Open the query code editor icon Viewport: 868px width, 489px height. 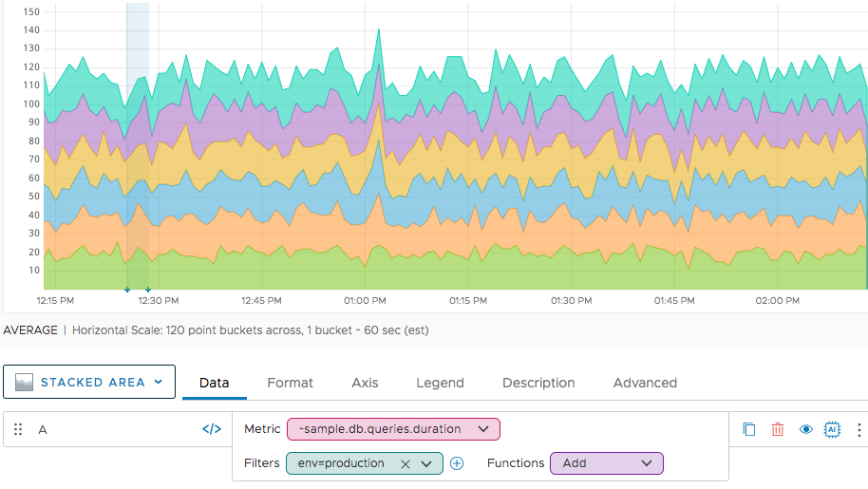(212, 429)
